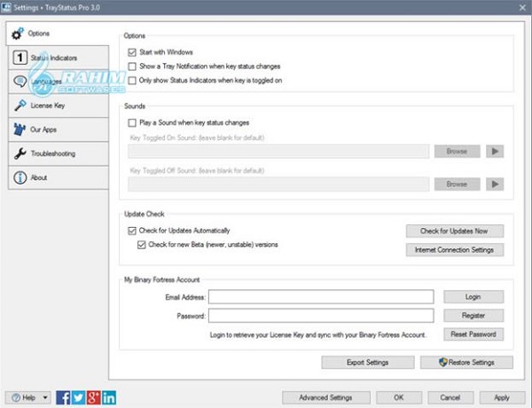Screen dimensions: 532x408
Task: Switch to the Languages tab
Action: pos(59,82)
